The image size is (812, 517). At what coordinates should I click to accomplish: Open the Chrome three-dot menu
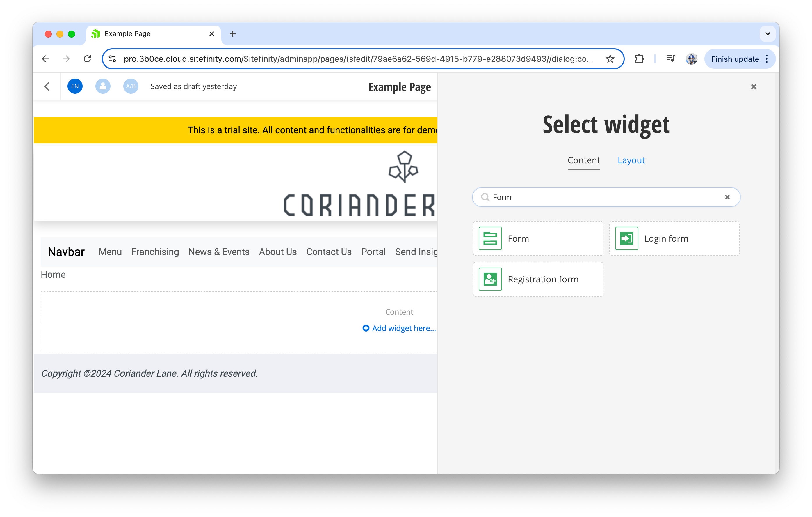point(767,59)
